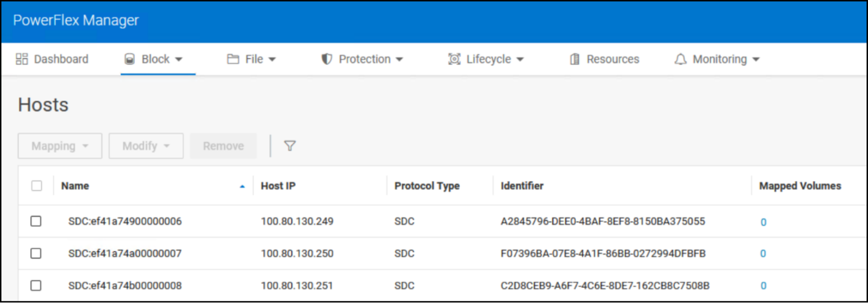Click the Block storage icon
Viewport: 868px width, 303px height.
(130, 59)
